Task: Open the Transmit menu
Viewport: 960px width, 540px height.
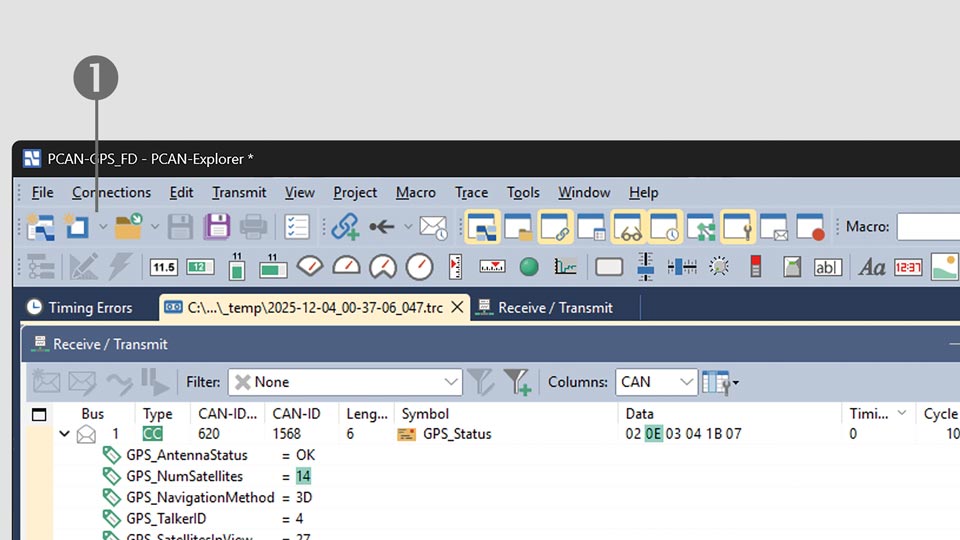Action: coord(239,193)
